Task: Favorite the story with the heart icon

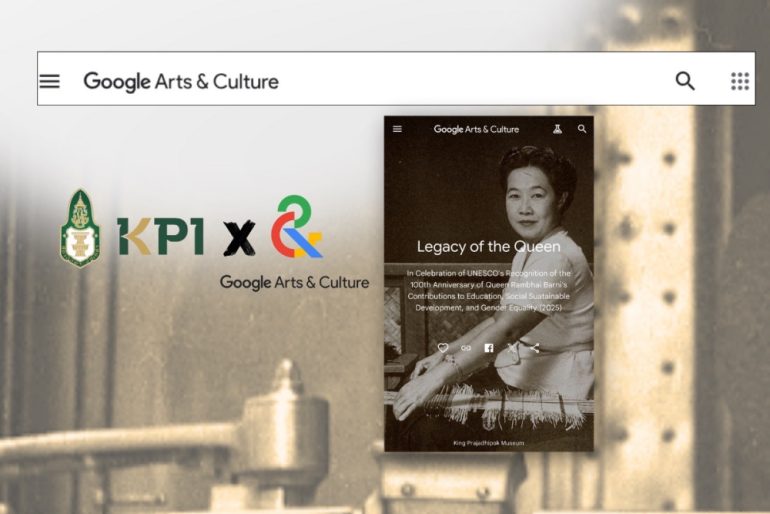Action: [x=443, y=348]
